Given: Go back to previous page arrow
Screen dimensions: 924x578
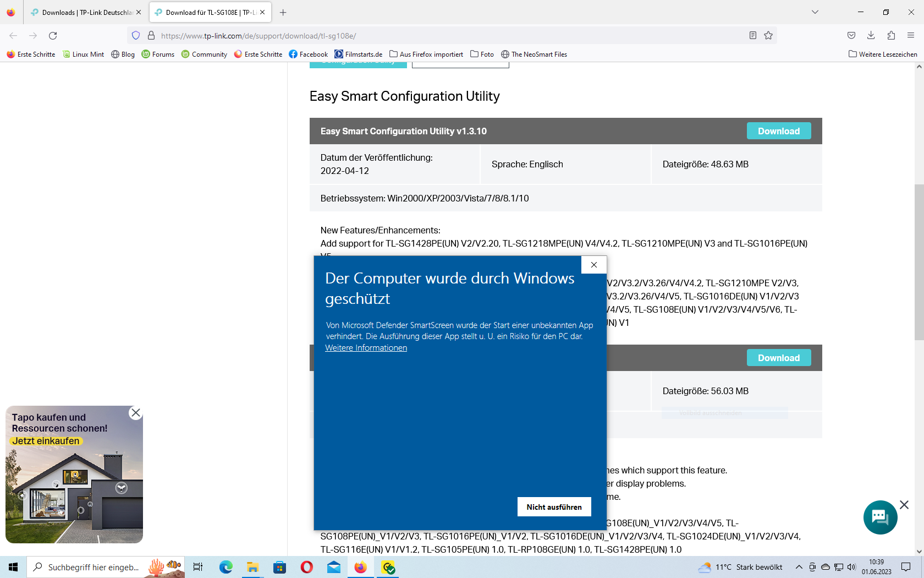Looking at the screenshot, I should click(13, 36).
